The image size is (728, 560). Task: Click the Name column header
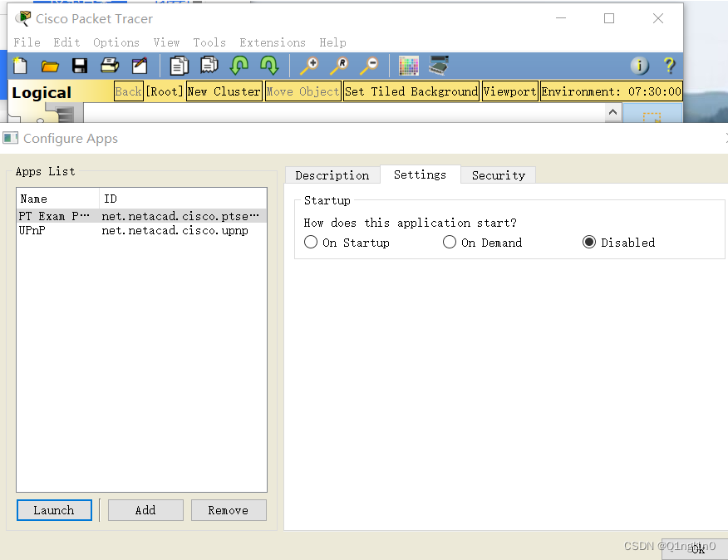57,199
